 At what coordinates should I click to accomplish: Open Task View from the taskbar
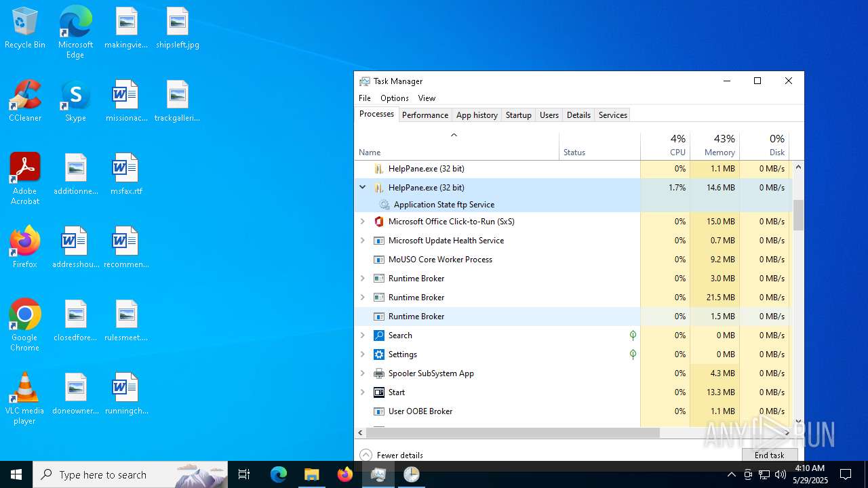click(x=244, y=474)
